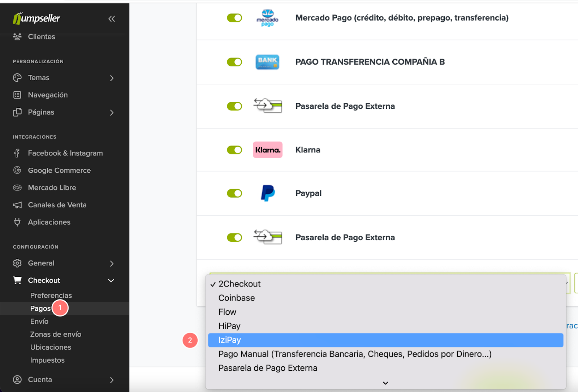This screenshot has width=578, height=392.
Task: Toggle Pasarela de Pago Externa above Klarna
Action: (234, 106)
